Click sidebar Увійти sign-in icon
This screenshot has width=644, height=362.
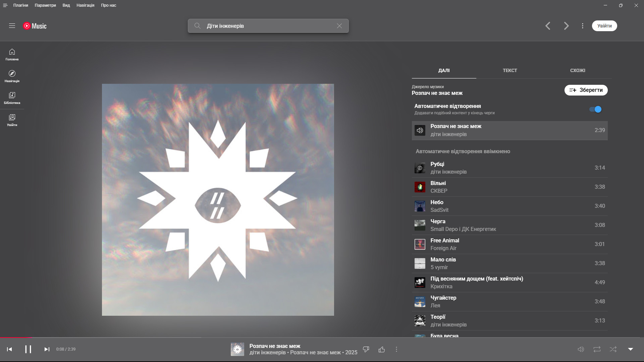pyautogui.click(x=12, y=120)
